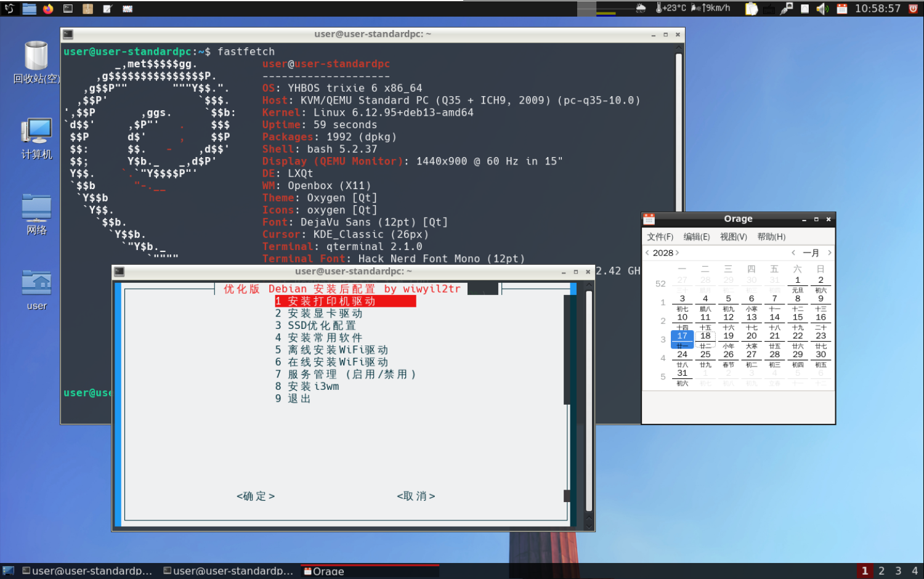Select "9 退出" in the menu list

click(x=293, y=399)
